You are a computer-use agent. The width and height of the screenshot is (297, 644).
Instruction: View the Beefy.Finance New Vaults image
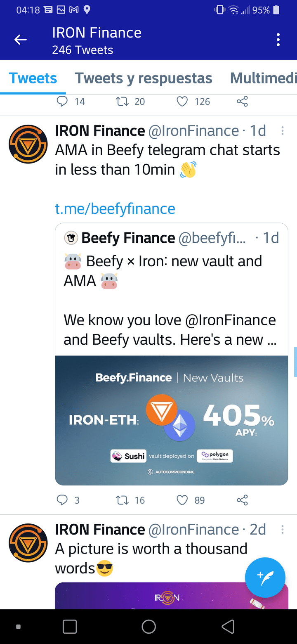pos(172,420)
